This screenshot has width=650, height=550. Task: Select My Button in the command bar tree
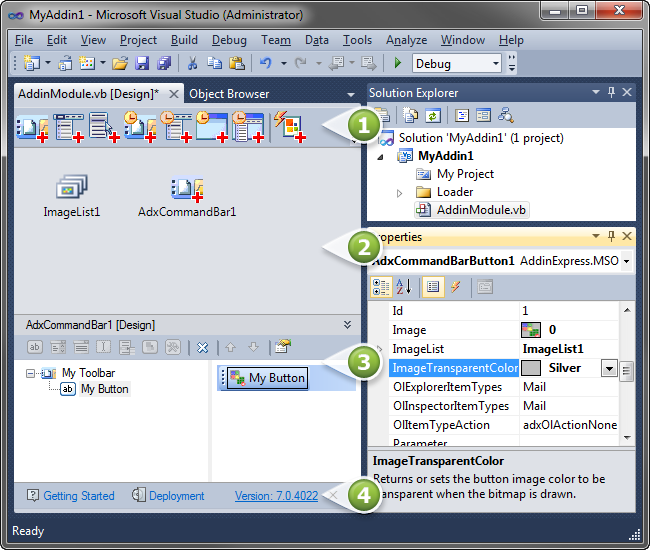104,389
